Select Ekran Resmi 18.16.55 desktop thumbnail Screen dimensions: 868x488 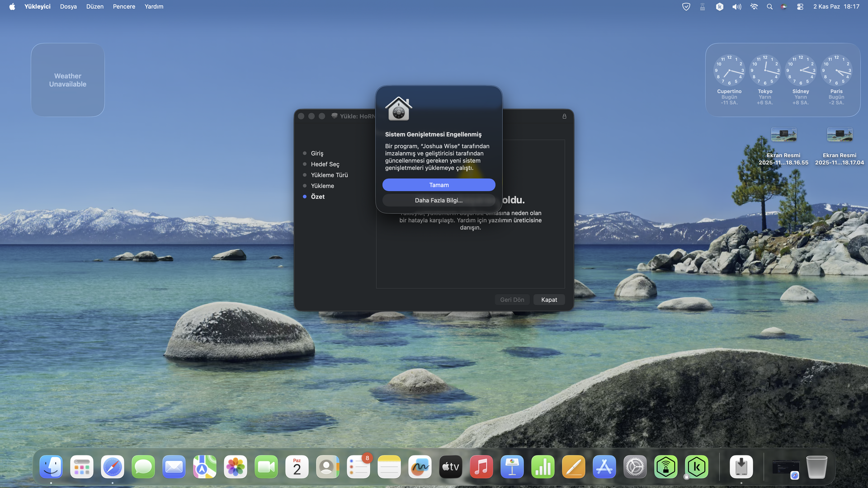pos(783,135)
